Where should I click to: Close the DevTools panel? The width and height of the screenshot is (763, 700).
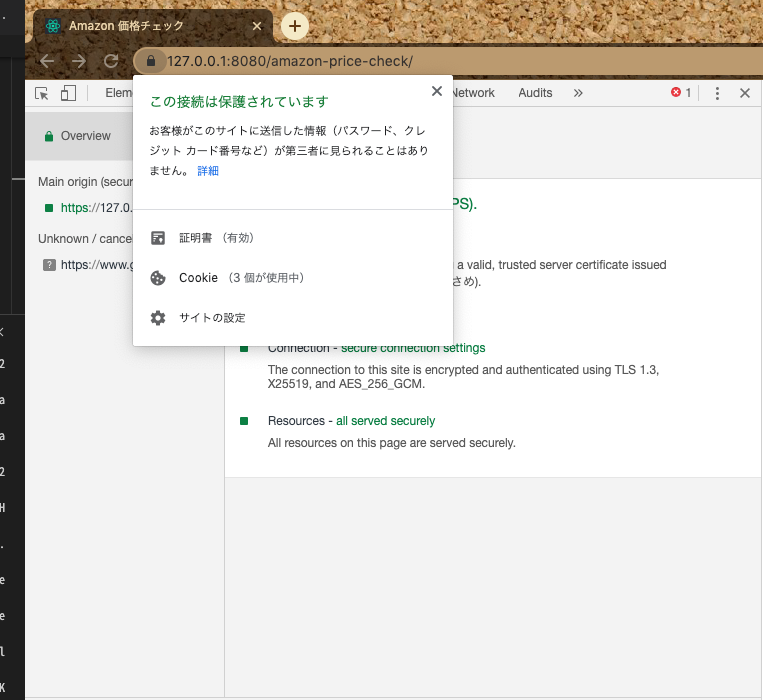(x=745, y=93)
